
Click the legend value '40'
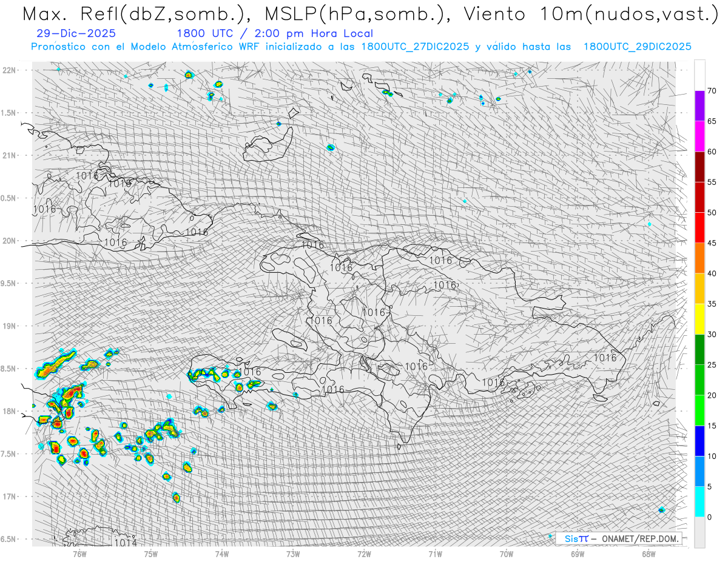[712, 273]
